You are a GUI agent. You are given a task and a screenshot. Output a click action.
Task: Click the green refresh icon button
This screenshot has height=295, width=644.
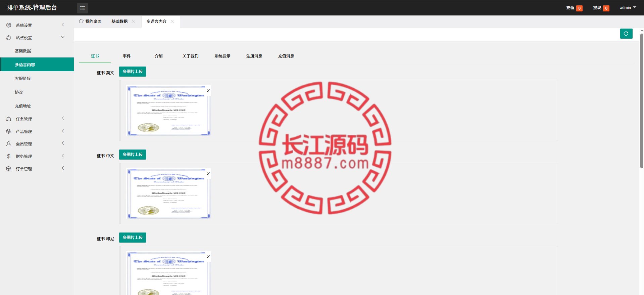(x=626, y=34)
